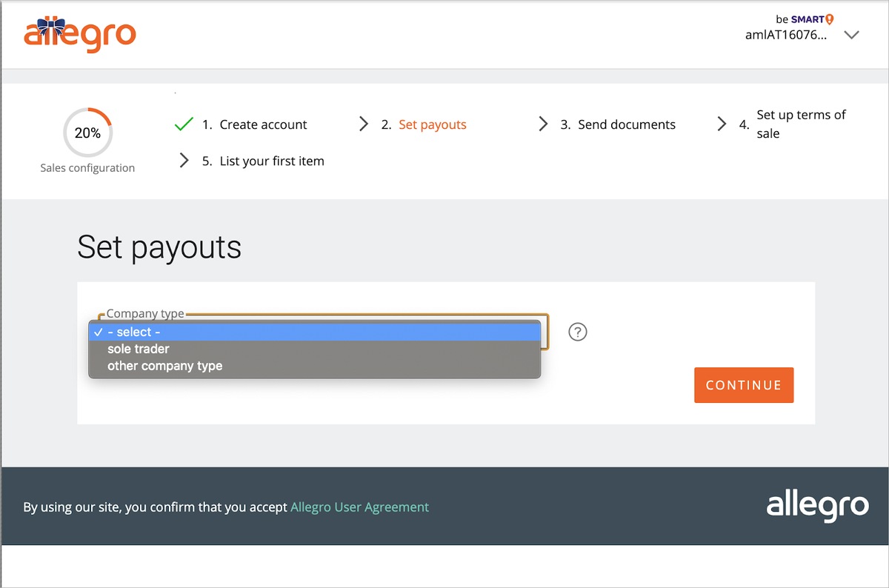Select "sole trader" company type
The image size is (889, 588).
click(x=139, y=349)
